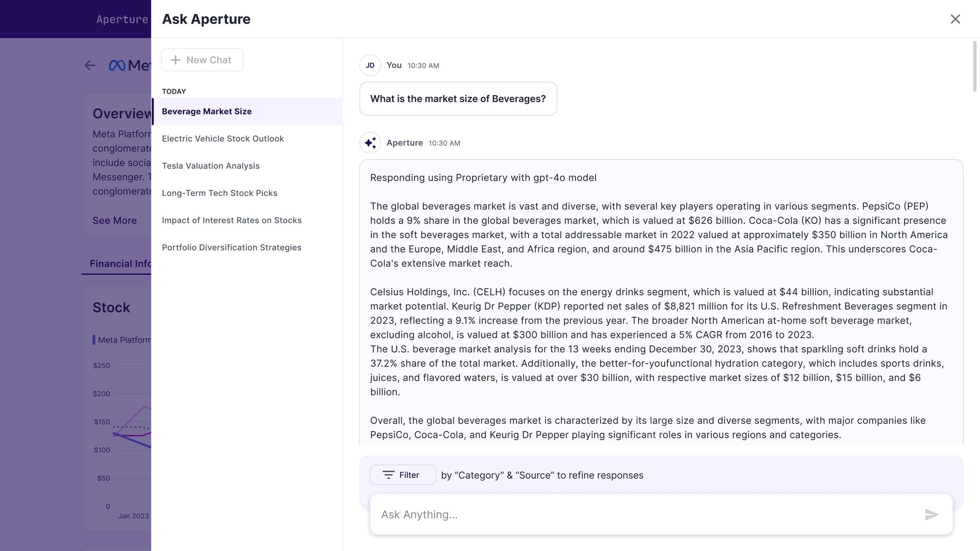This screenshot has width=980, height=551.
Task: Click the Meta logo icon
Action: tap(117, 65)
